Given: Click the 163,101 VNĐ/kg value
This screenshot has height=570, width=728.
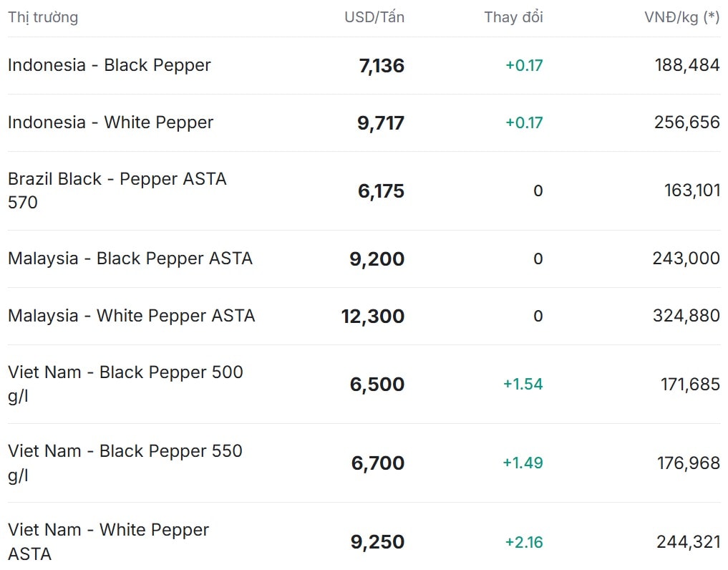Looking at the screenshot, I should (x=691, y=190).
